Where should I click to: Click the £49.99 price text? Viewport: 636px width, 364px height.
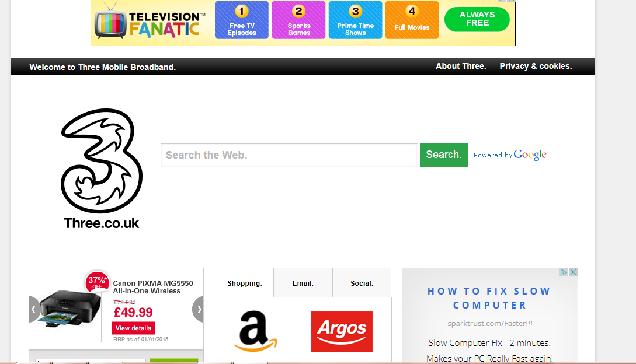pos(133,312)
